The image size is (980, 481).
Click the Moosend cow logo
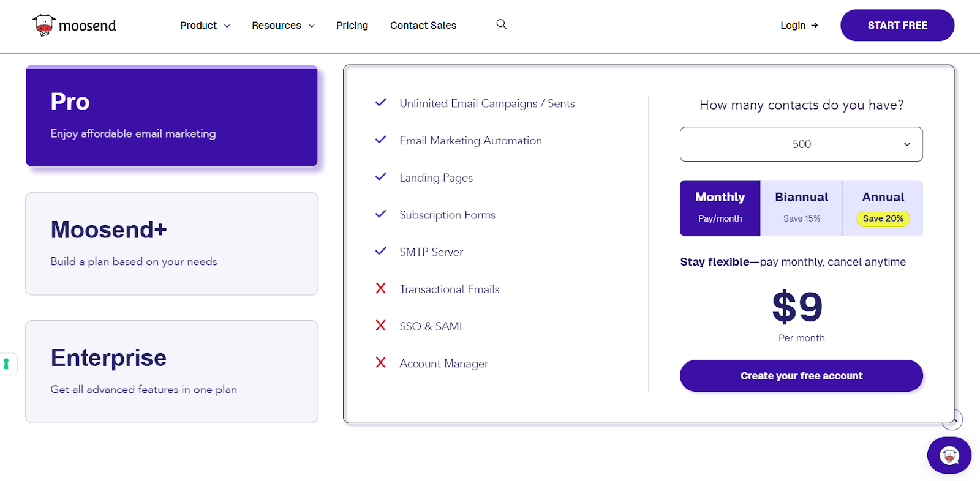pos(44,25)
